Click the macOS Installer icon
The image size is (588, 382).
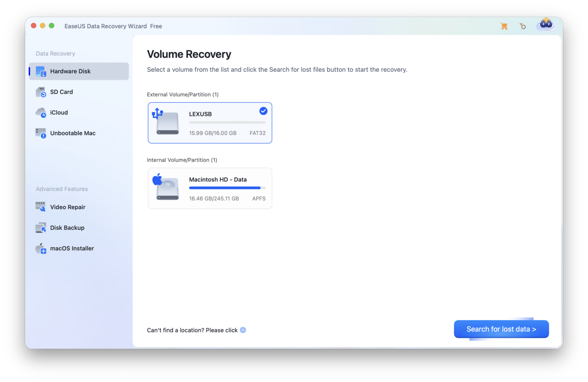tap(41, 248)
